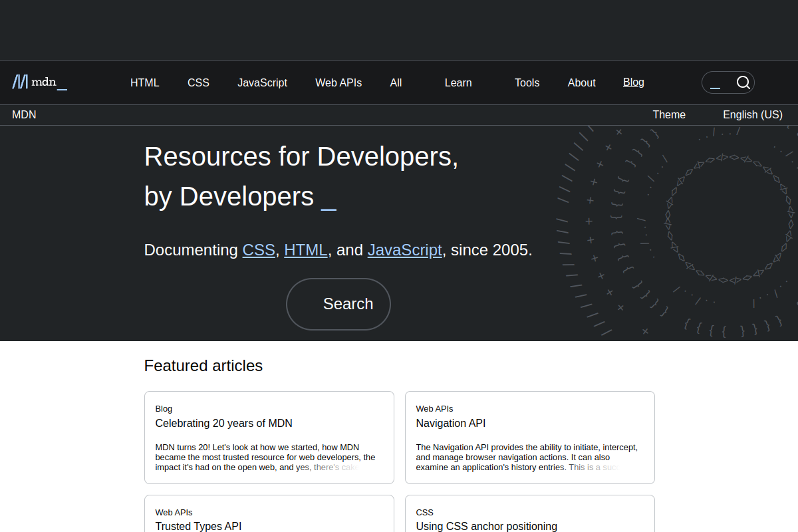Open the JavaScript navigation menu
The height and width of the screenshot is (532, 798).
pos(263,82)
